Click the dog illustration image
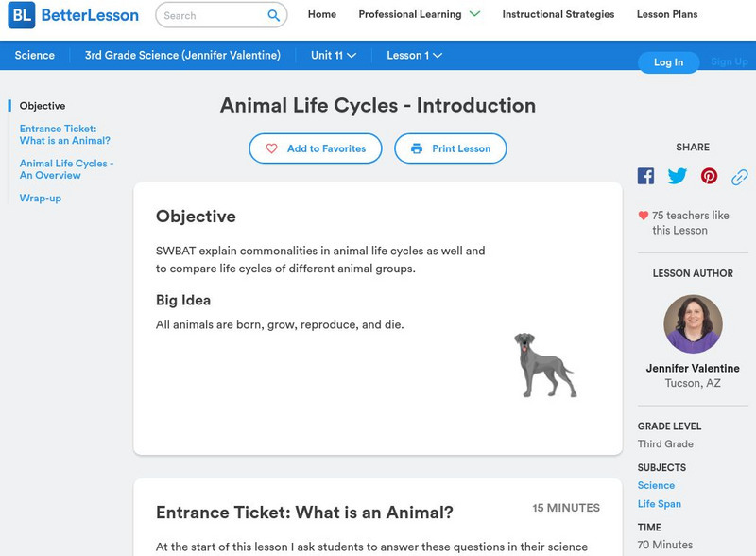The image size is (756, 556). pos(544,365)
